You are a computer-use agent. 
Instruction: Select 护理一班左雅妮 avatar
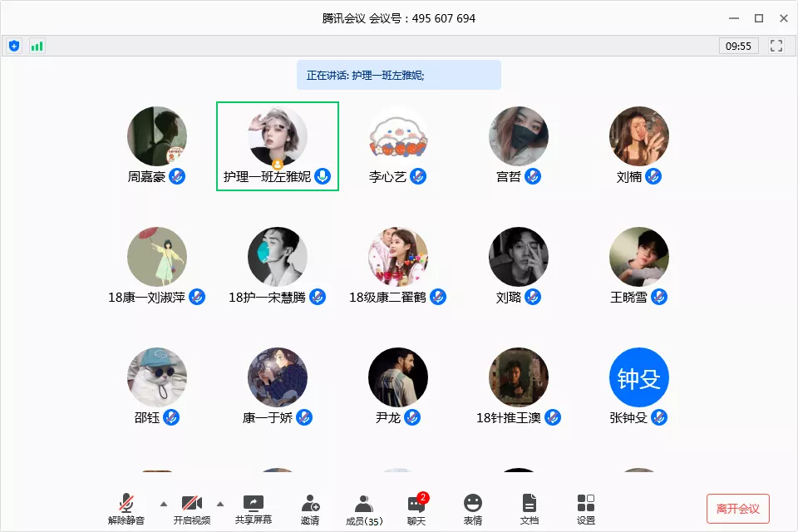coord(278,136)
